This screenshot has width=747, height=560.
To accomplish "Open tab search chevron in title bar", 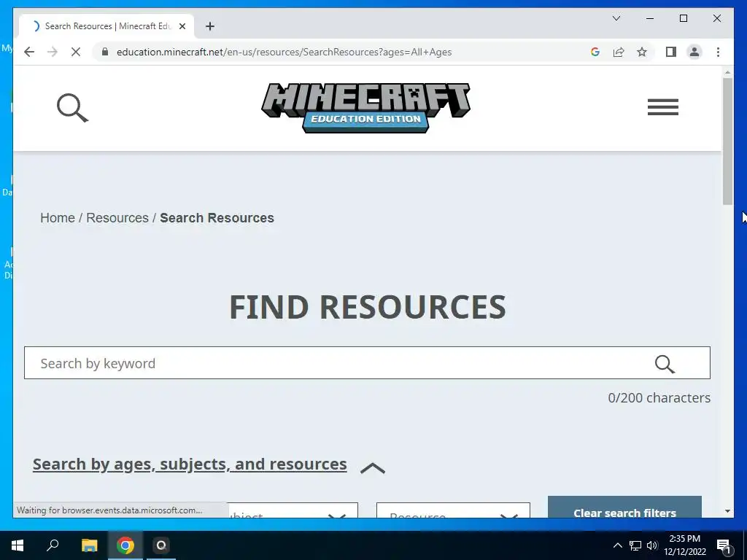I will (x=616, y=18).
